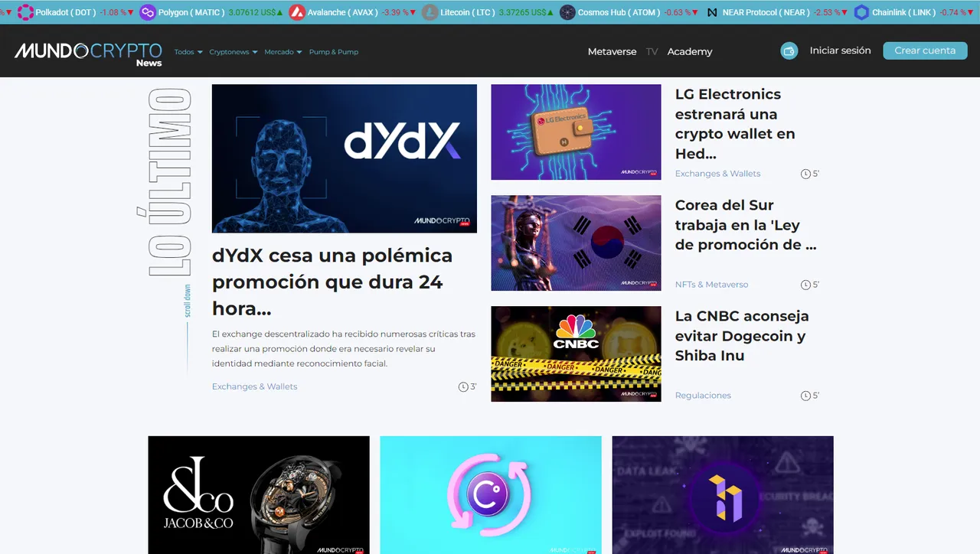Click the Chainlink LINK coin icon
980x554 pixels.
coord(862,12)
